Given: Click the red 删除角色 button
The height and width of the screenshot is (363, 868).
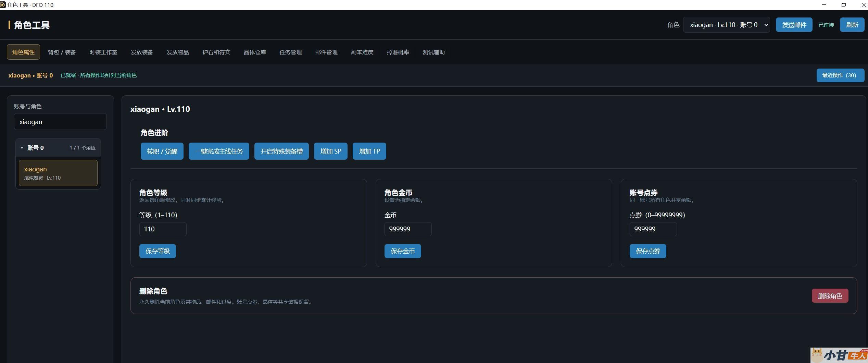Looking at the screenshot, I should pos(830,296).
